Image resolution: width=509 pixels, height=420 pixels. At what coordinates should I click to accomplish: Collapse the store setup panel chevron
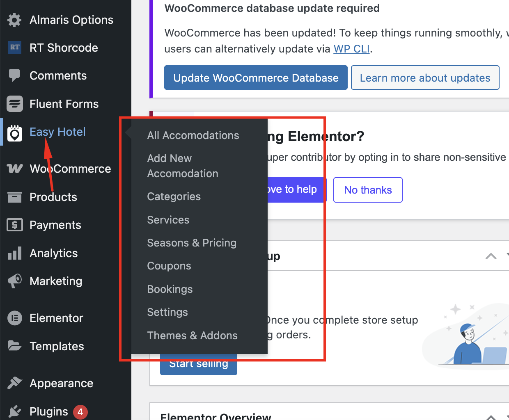coord(491,256)
